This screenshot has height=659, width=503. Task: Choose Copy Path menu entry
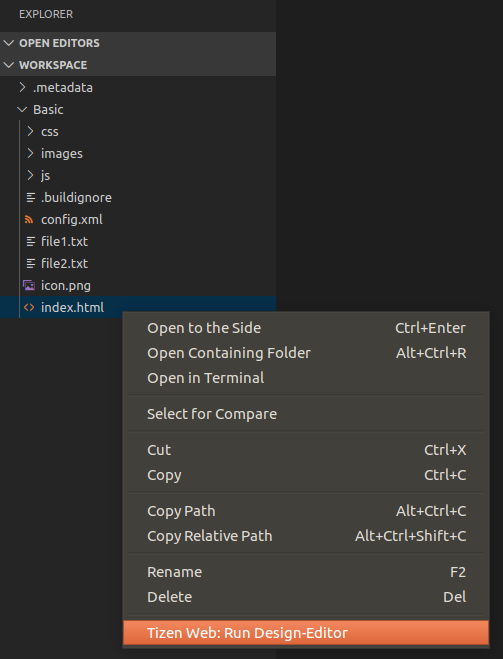click(306, 511)
